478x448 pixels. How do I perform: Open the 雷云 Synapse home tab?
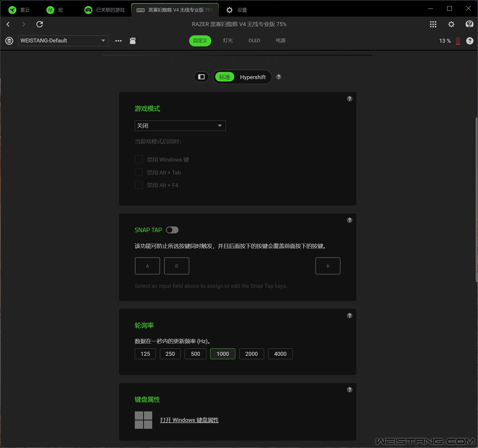pos(19,10)
